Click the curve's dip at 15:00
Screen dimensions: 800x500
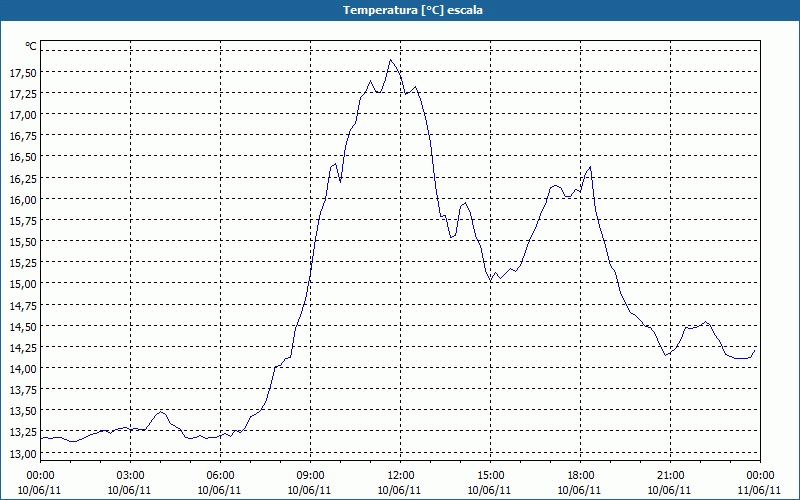(x=491, y=280)
